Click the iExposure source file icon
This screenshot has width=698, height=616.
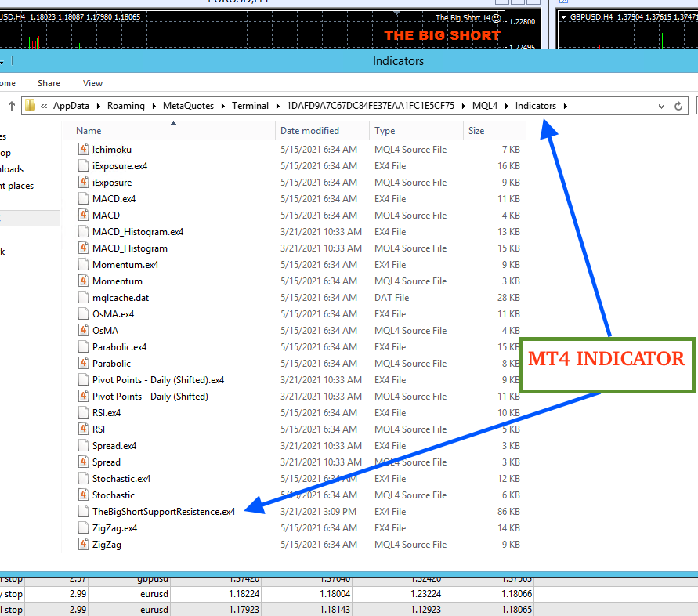[x=83, y=182]
